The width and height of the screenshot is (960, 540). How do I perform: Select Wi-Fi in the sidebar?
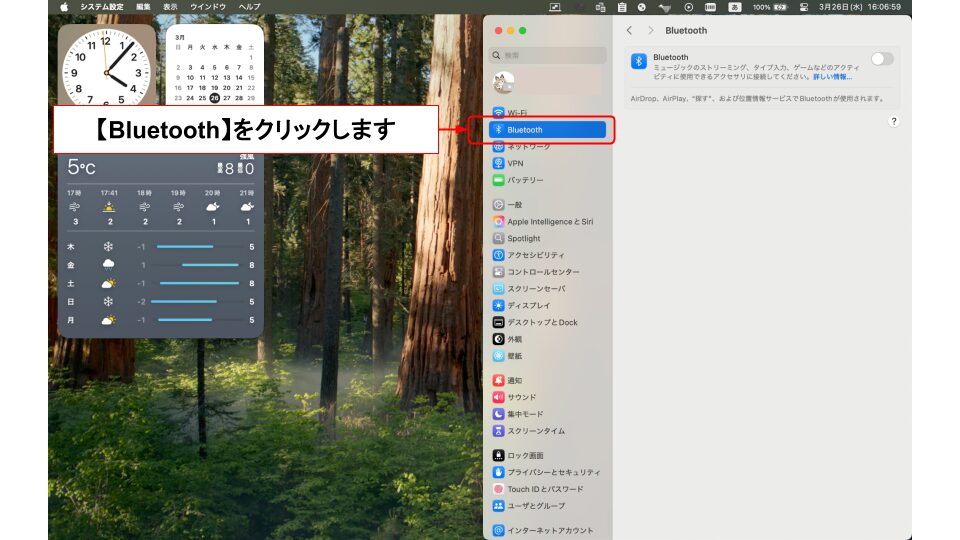516,113
